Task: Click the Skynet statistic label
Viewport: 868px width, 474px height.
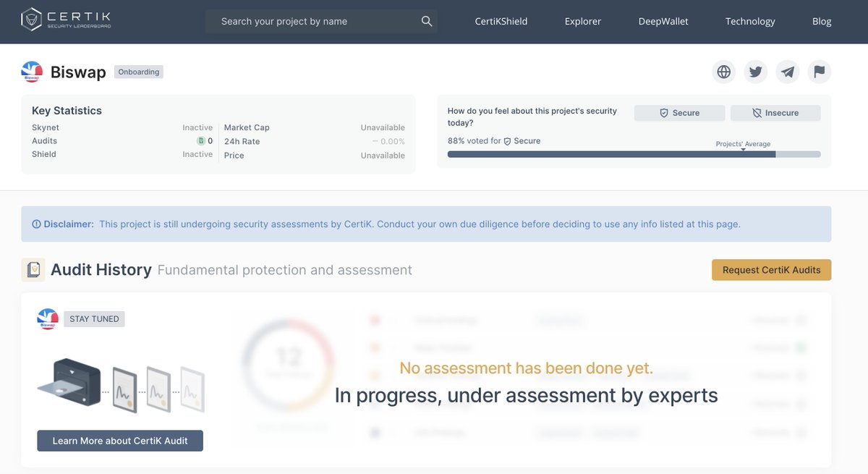Action: (46, 127)
